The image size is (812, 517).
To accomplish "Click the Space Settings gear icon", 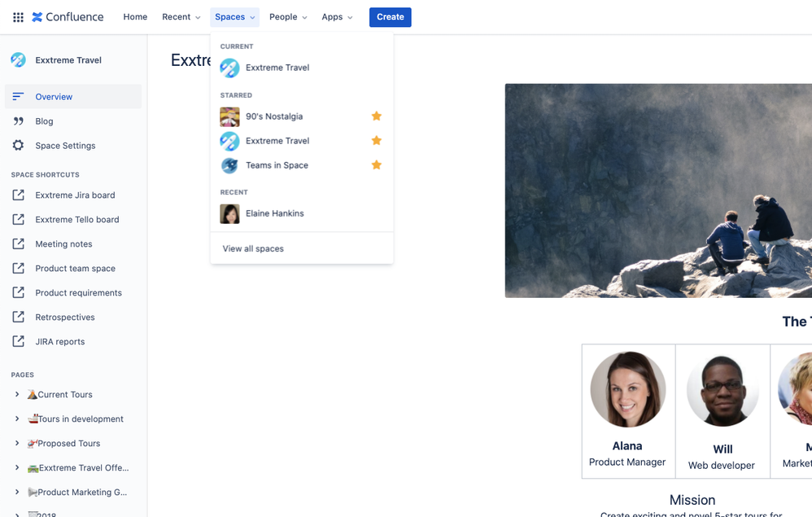I will pyautogui.click(x=18, y=145).
